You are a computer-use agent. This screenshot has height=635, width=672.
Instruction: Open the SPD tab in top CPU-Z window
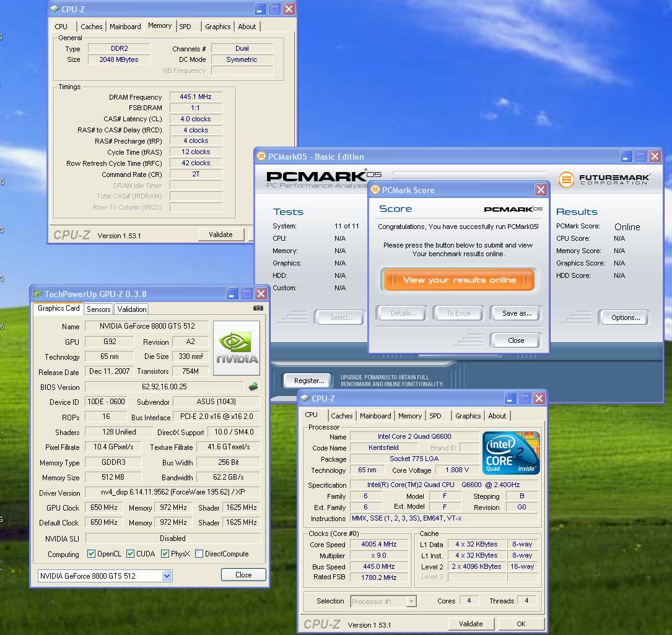click(x=185, y=27)
